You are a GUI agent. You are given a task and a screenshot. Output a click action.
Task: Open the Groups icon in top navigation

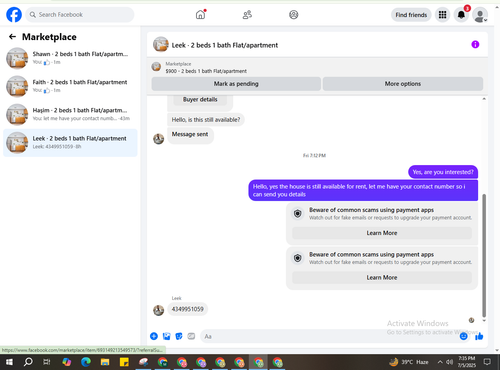tap(293, 15)
